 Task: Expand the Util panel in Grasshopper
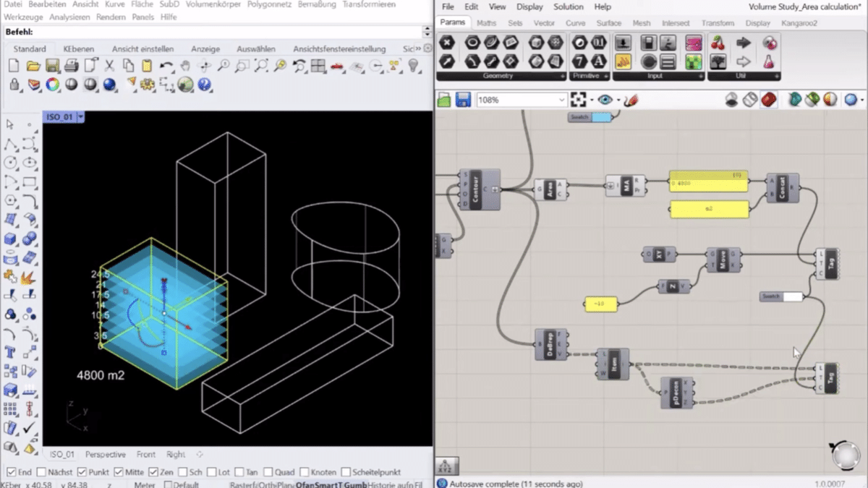point(776,76)
